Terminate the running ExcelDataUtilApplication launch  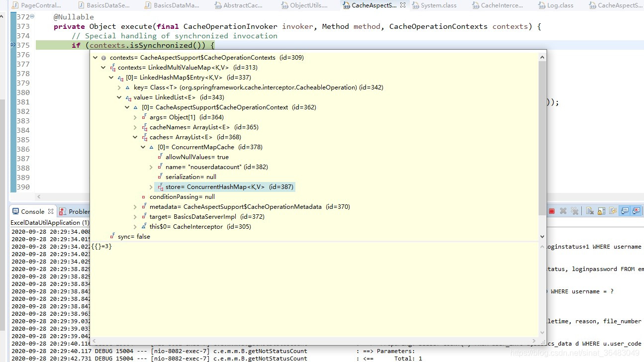pos(552,211)
